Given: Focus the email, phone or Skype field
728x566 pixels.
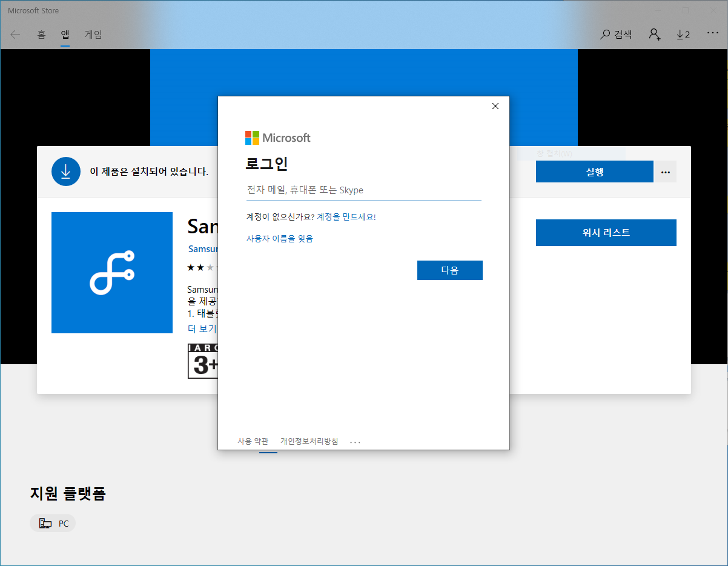Looking at the screenshot, I should click(363, 190).
